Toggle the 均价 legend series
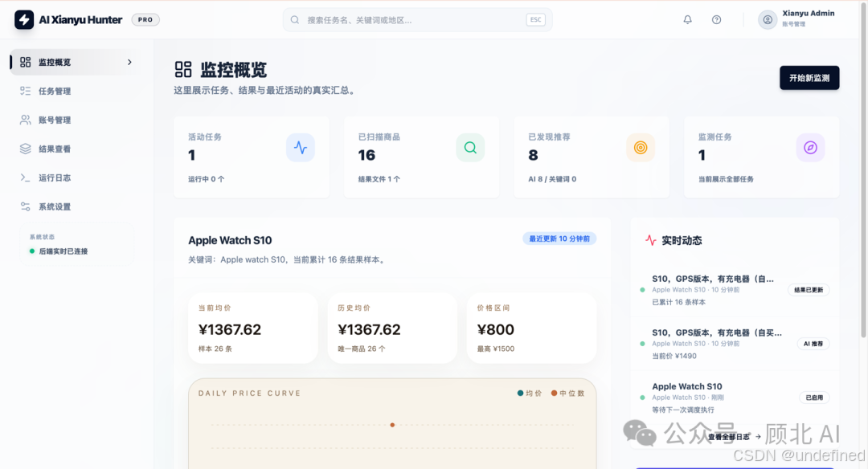The width and height of the screenshot is (868, 469). pyautogui.click(x=529, y=394)
